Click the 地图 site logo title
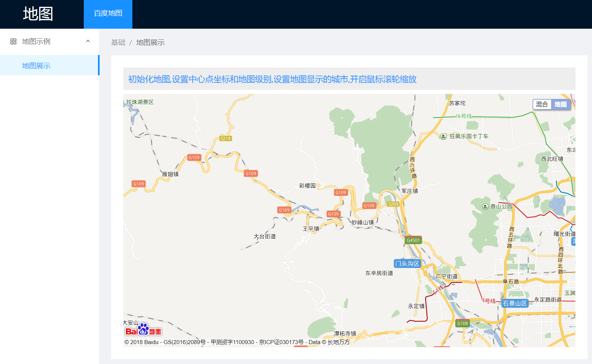This screenshot has width=592, height=364. (38, 14)
